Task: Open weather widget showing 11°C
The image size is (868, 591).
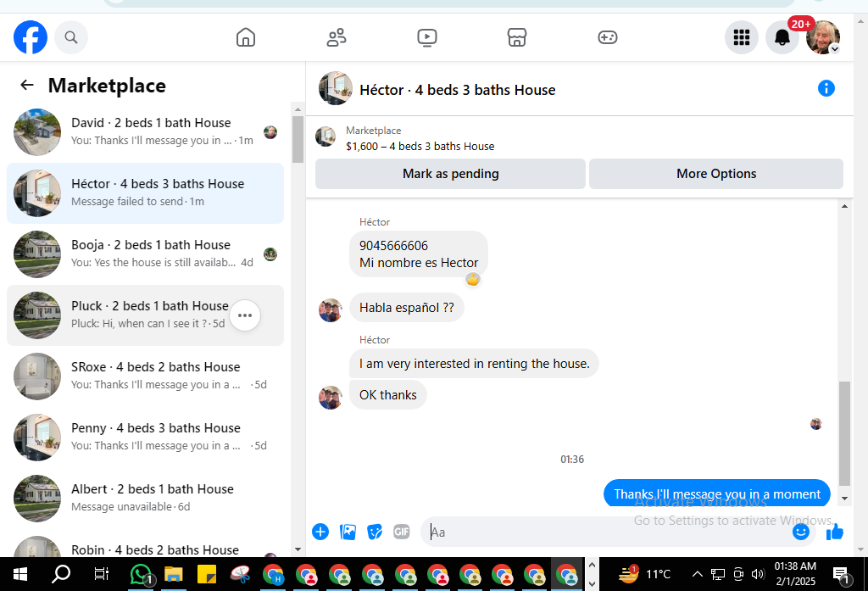Action: tap(644, 574)
